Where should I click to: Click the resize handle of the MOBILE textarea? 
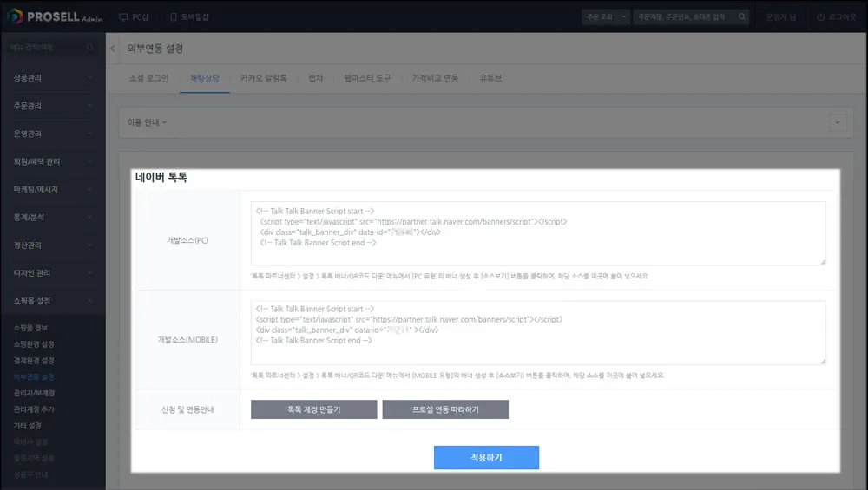pyautogui.click(x=823, y=361)
